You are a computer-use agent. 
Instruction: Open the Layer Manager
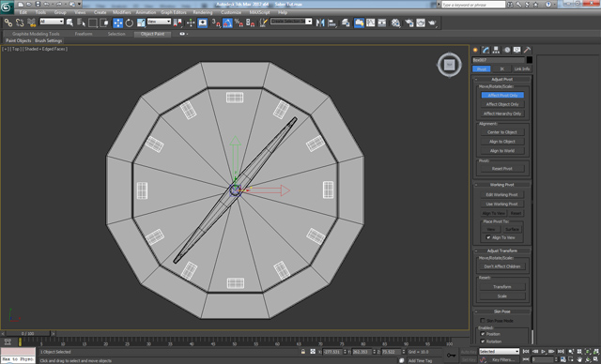click(346, 23)
